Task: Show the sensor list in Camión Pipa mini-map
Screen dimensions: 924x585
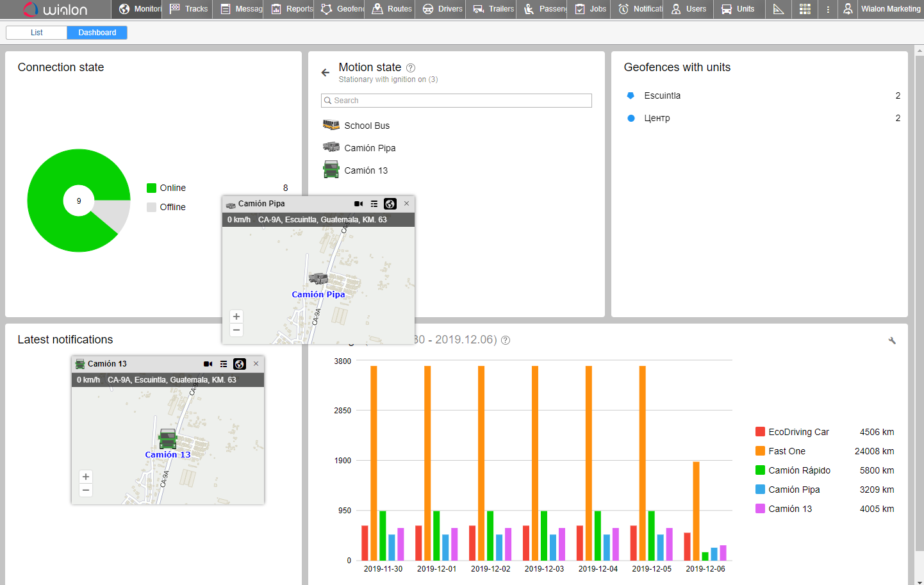Action: (374, 204)
